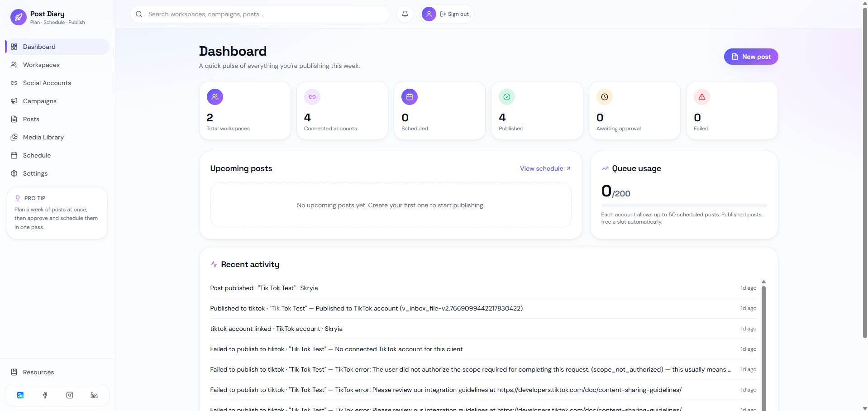The width and height of the screenshot is (868, 411).
Task: Select "No connected TikTok account" failed activity row
Action: tap(483, 349)
